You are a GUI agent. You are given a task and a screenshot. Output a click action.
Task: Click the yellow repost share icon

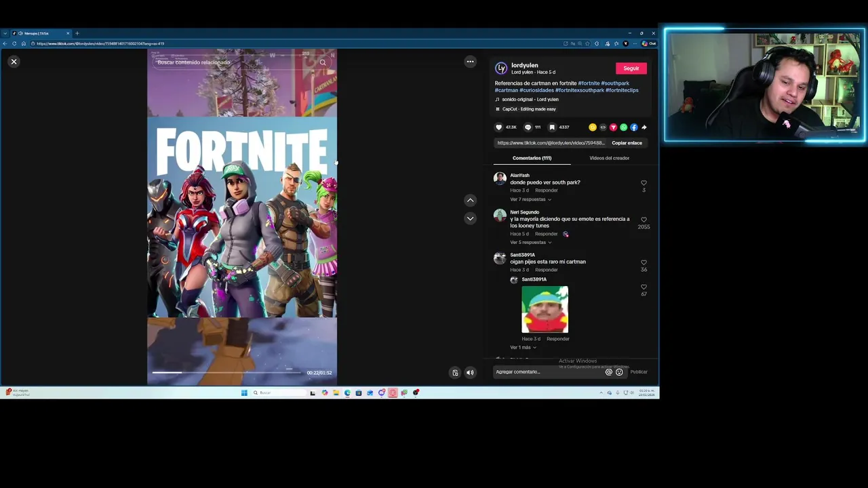[593, 127]
